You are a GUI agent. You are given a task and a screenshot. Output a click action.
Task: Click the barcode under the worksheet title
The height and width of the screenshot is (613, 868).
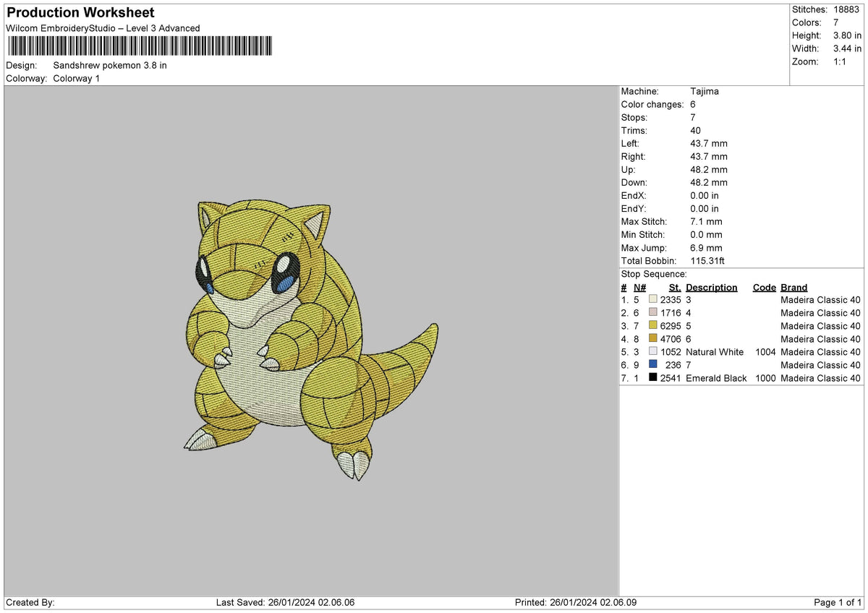point(140,46)
